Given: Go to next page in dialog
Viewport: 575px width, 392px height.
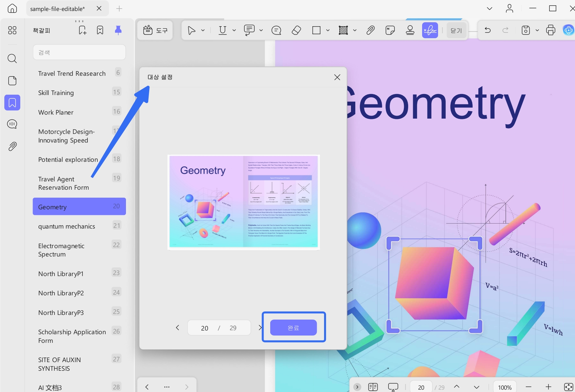Looking at the screenshot, I should coord(260,328).
